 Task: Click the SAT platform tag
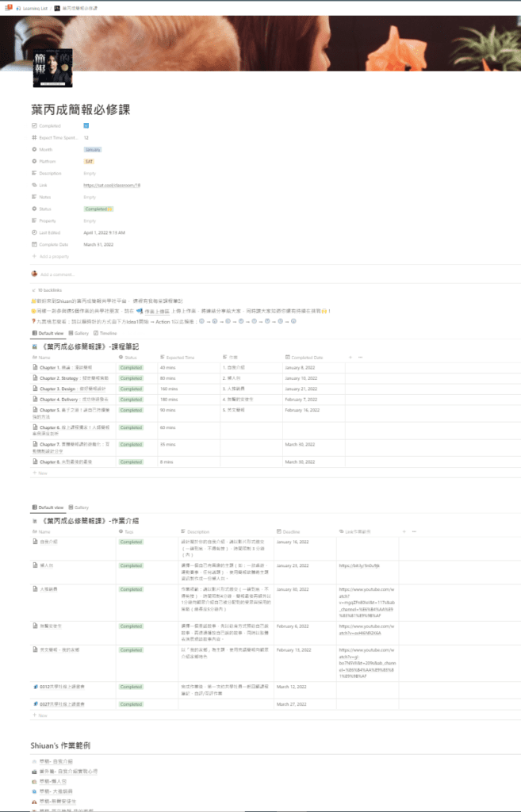click(89, 161)
